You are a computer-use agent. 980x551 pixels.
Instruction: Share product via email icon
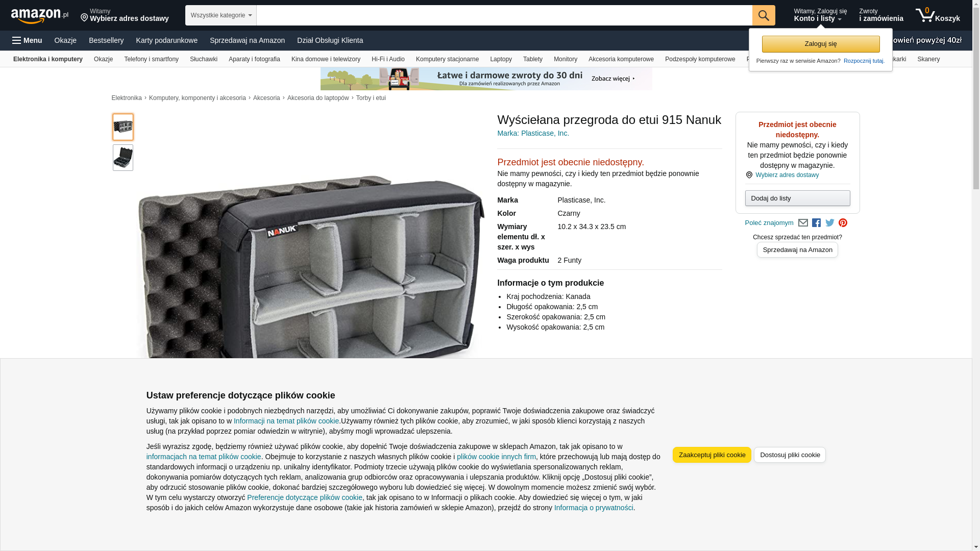(x=803, y=223)
